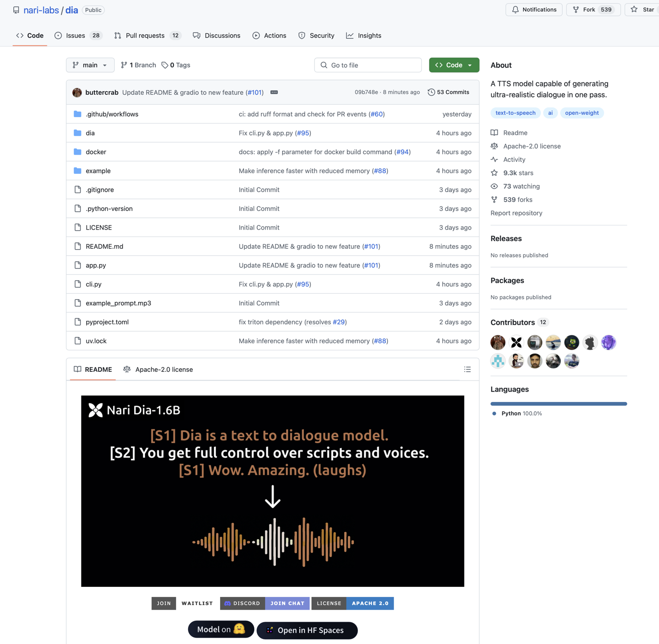Click the Python language percentage bar
Image resolution: width=659 pixels, height=644 pixels.
(x=558, y=403)
